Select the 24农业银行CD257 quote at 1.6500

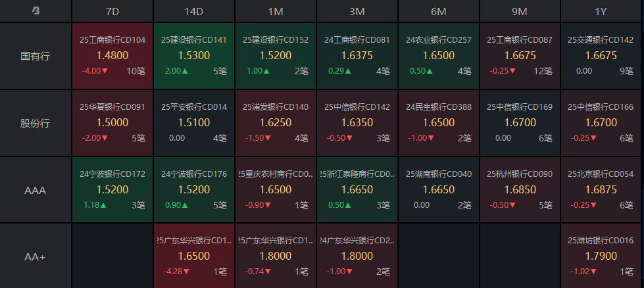click(438, 56)
